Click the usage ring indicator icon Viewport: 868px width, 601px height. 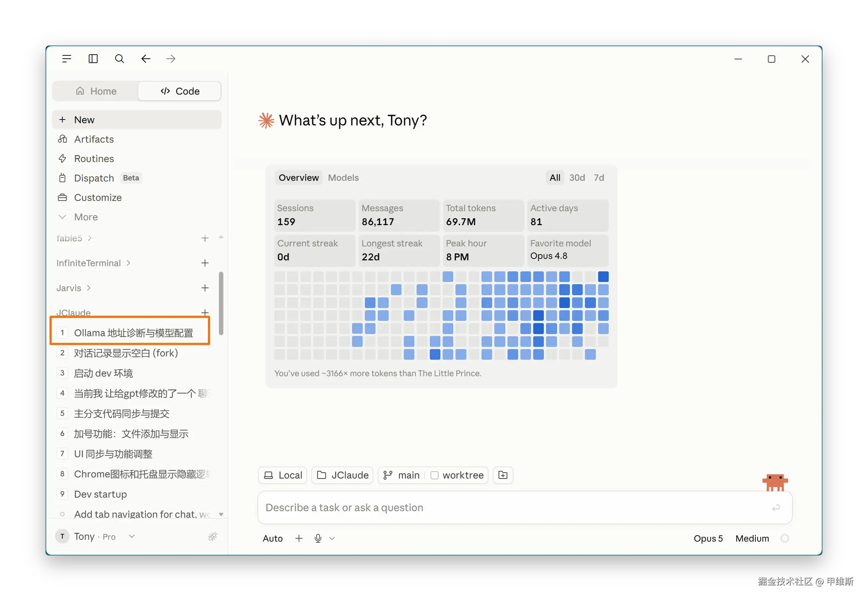point(785,539)
